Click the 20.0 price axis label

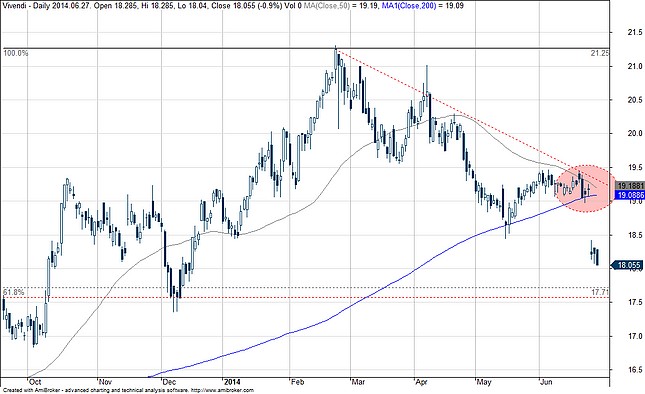[x=635, y=133]
